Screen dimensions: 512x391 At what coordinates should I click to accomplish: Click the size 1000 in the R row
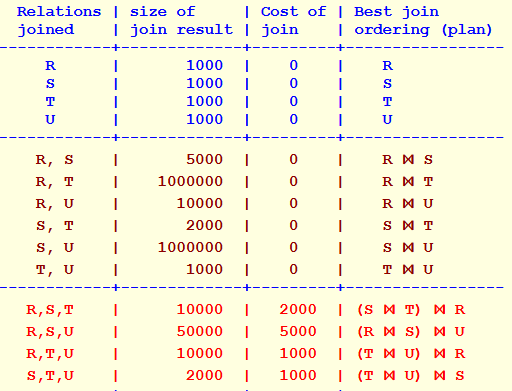204,65
